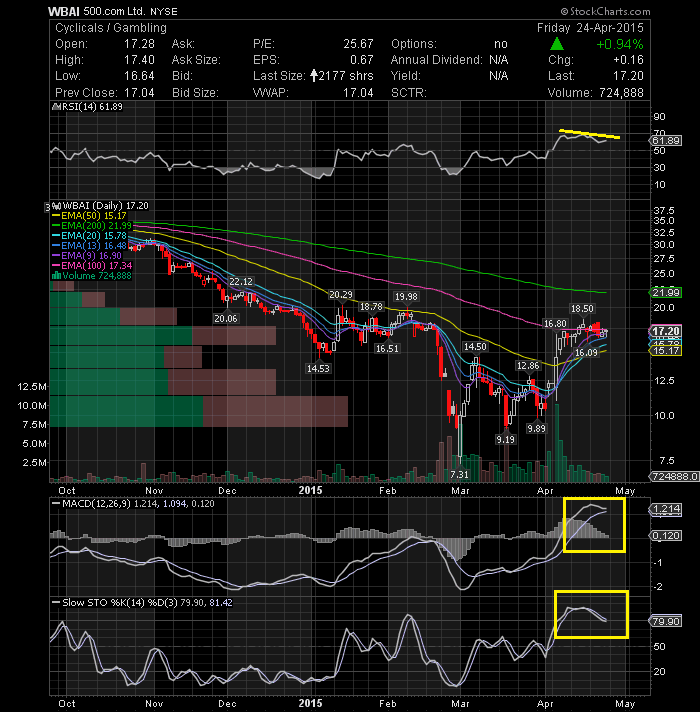Select the EMA(50) 15.17 legend entry

point(89,216)
